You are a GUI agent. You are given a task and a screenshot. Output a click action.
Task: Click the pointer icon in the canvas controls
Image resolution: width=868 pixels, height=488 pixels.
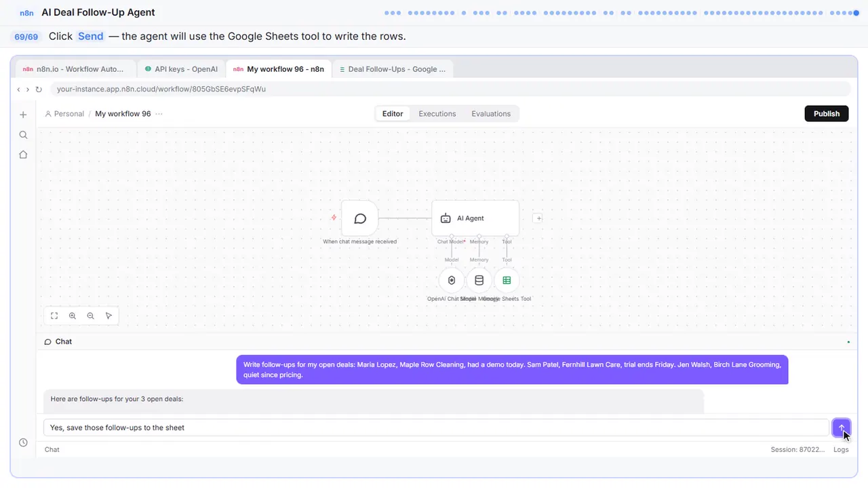(108, 316)
